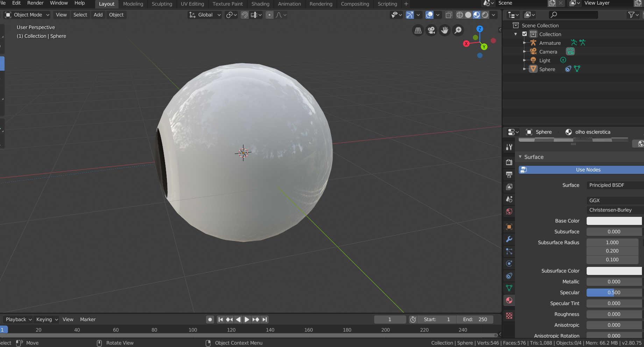
Task: Open the Object properties tab
Action: 509,227
